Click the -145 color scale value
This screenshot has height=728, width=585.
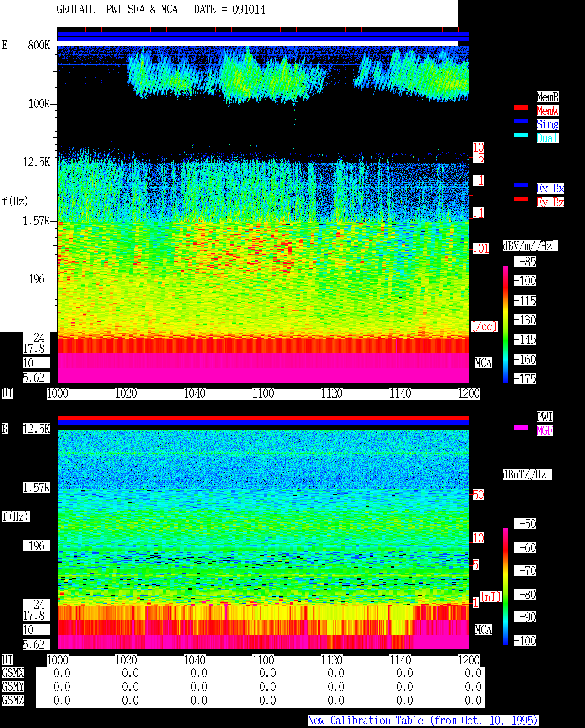525,339
